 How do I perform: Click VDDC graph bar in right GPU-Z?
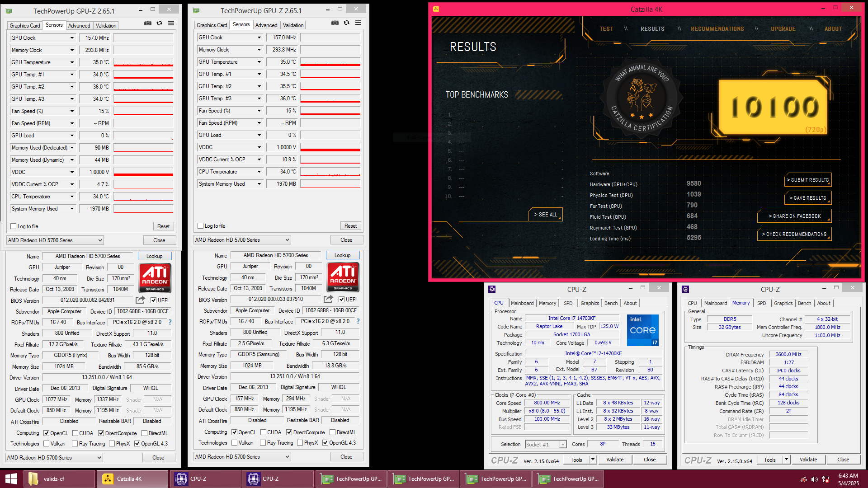pos(330,147)
